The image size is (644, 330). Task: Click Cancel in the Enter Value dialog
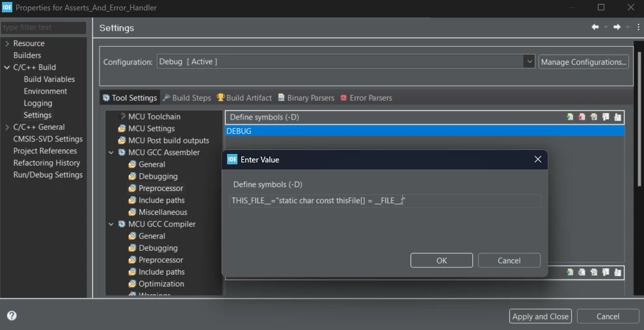(x=509, y=260)
